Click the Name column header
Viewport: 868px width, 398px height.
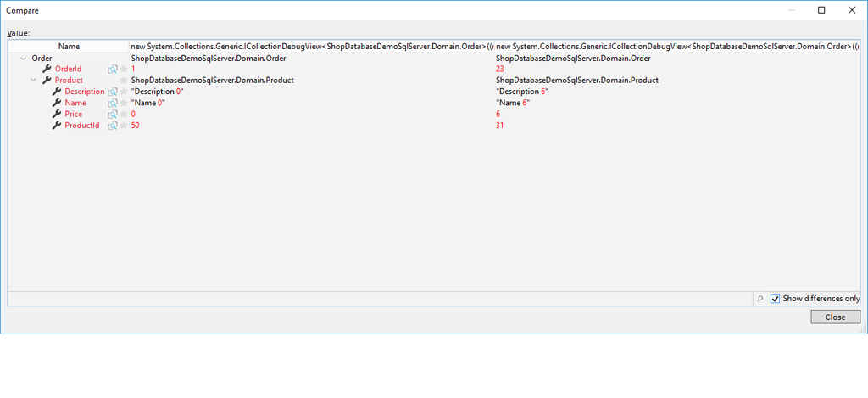pos(70,47)
